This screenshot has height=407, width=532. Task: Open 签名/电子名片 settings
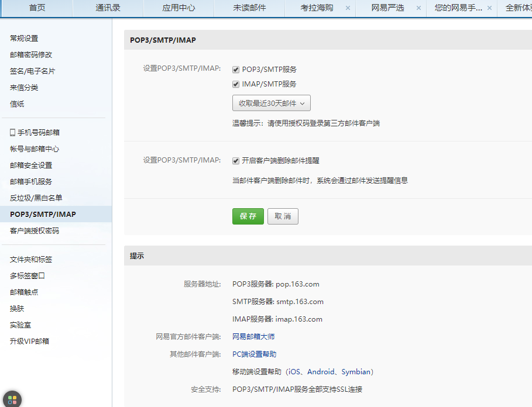click(32, 71)
